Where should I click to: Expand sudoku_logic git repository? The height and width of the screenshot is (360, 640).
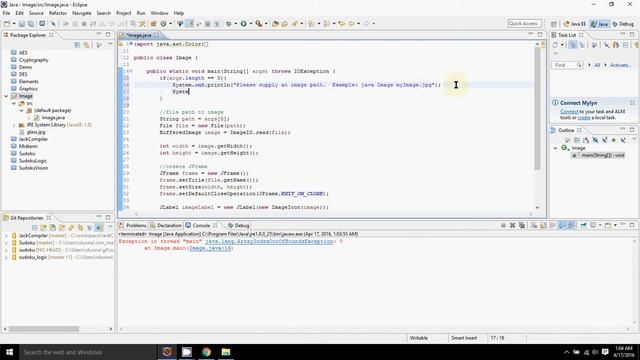click(x=6, y=258)
